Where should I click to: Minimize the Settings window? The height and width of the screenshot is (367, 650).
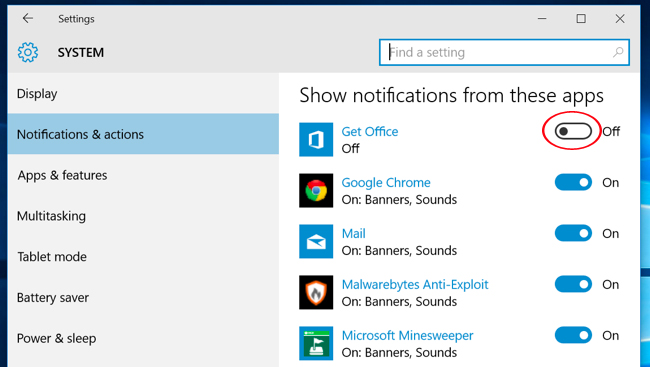542,19
